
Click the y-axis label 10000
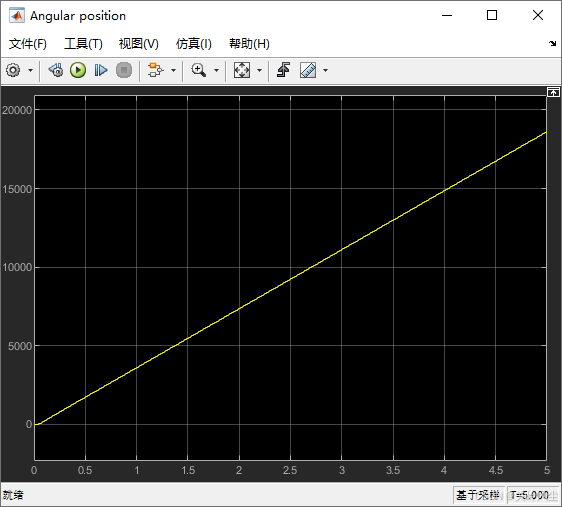point(17,267)
